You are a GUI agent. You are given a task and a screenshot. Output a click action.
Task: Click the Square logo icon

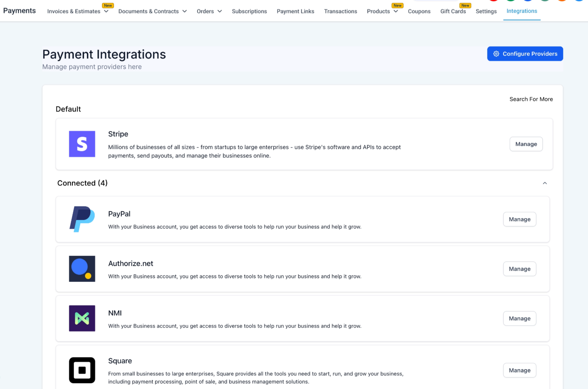tap(82, 370)
